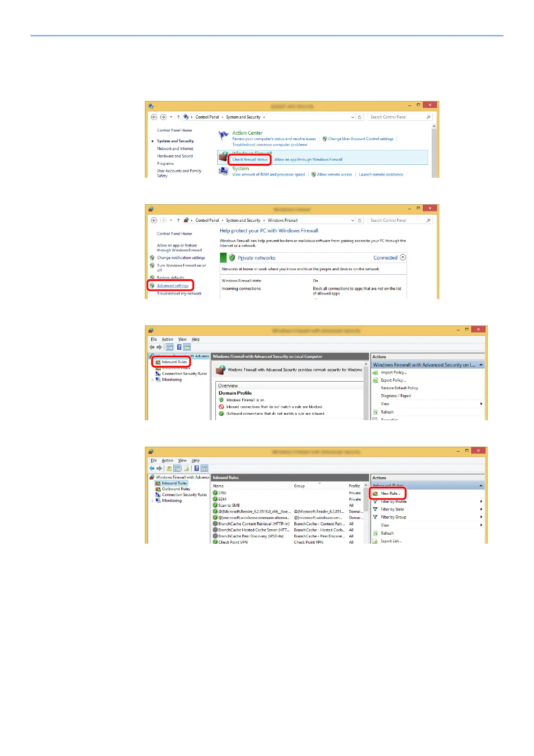
Task: Click the Windows Firewall brick wall icon in System and Security
Action: click(x=223, y=157)
